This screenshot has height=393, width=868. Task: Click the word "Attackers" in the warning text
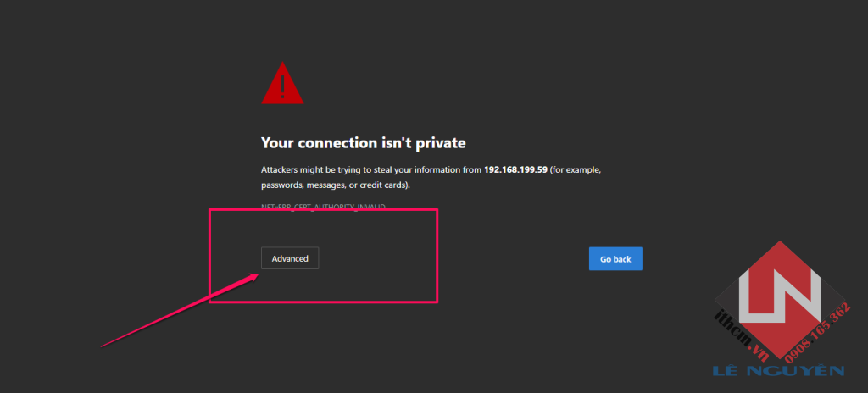point(281,169)
